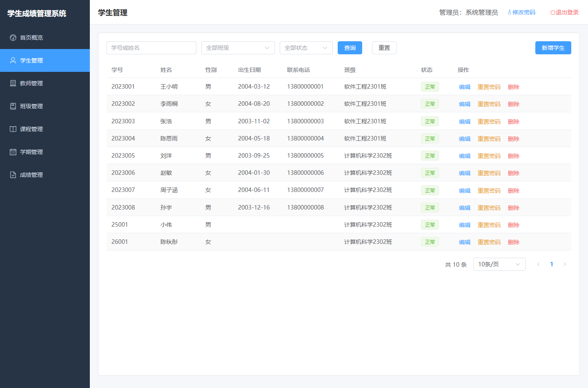Click birth date 2004-08-20
This screenshot has height=388, width=588.
point(254,104)
